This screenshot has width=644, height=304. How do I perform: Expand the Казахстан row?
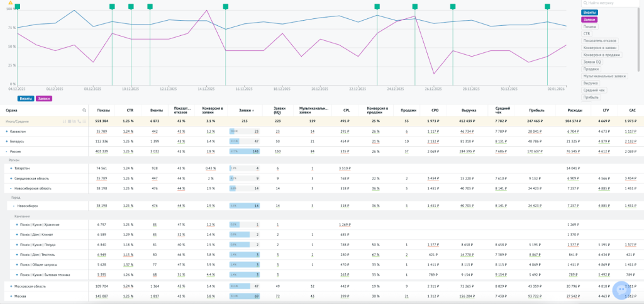pyautogui.click(x=7, y=132)
